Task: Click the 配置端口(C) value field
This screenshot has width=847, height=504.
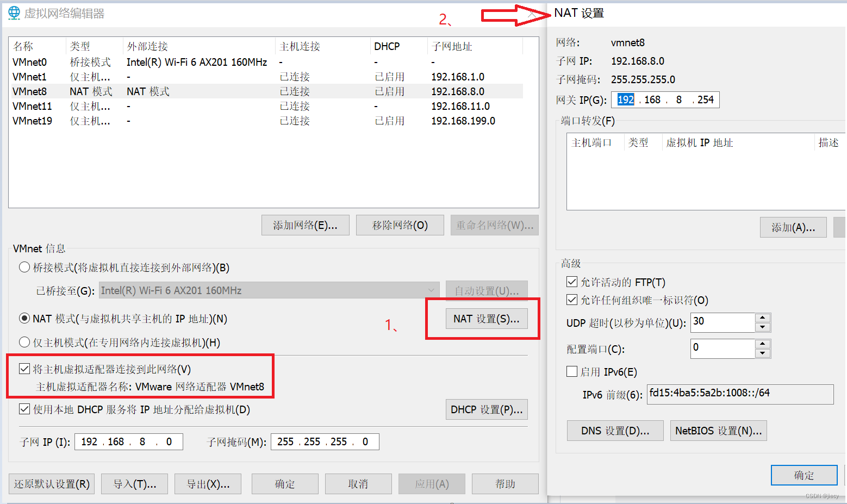Action: (723, 348)
